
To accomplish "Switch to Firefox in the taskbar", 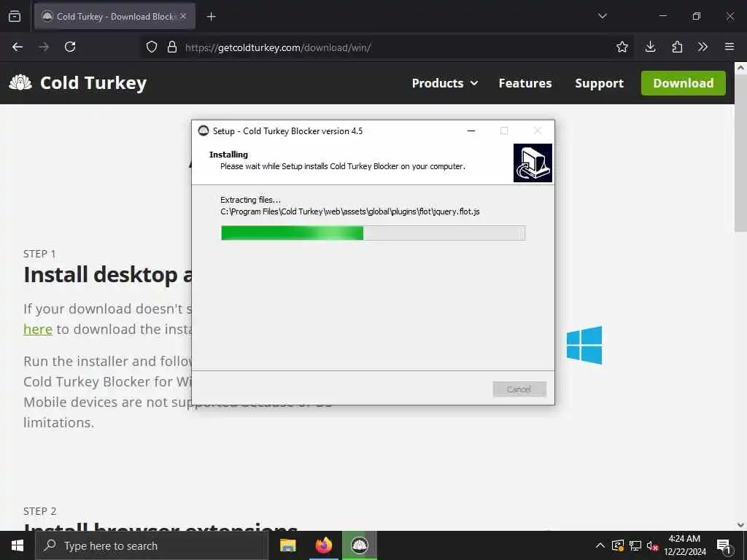I will tap(323, 545).
